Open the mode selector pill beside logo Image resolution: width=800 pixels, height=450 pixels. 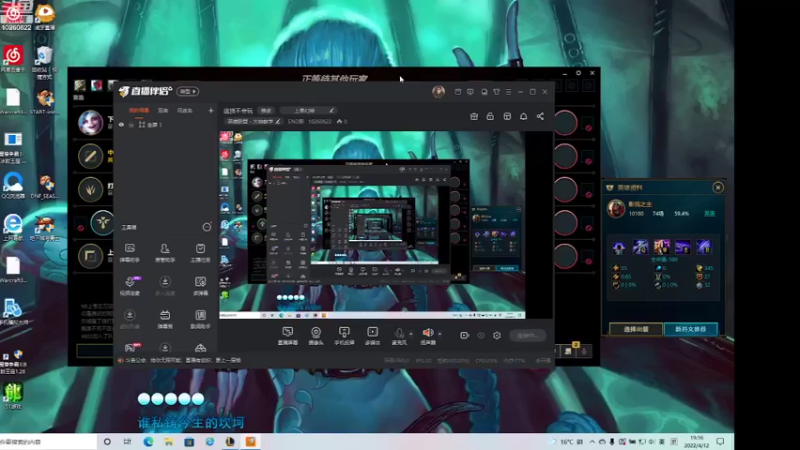(x=188, y=91)
